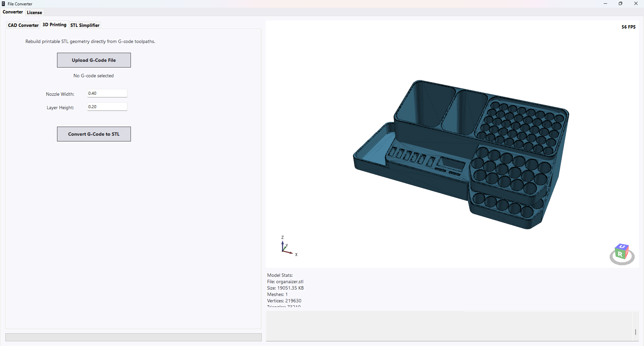Click the File Converter app icon
644x346 pixels.
(x=3, y=4)
